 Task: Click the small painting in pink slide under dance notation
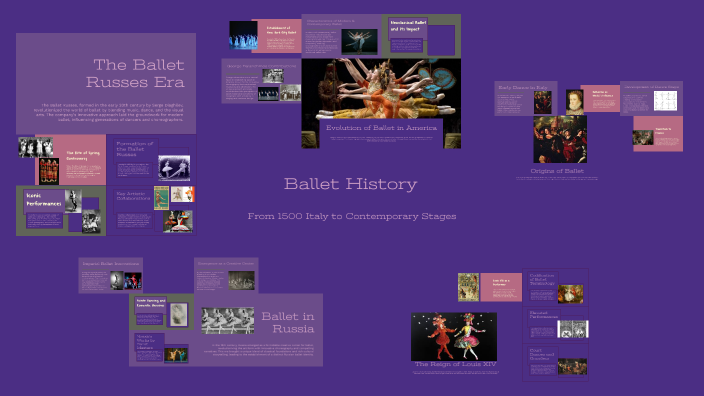(x=643, y=137)
